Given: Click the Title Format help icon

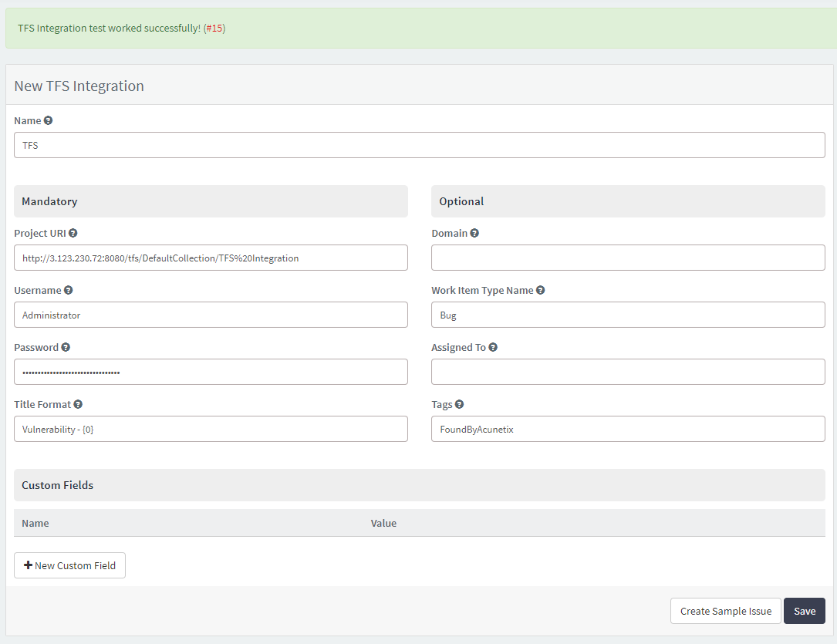Looking at the screenshot, I should (x=78, y=404).
